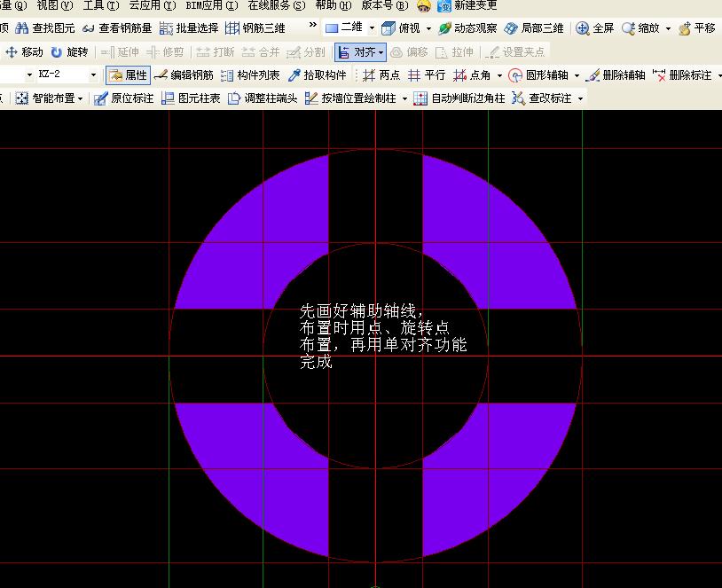Open the BIM应用(I) menu
The image size is (722, 588).
[x=212, y=5]
